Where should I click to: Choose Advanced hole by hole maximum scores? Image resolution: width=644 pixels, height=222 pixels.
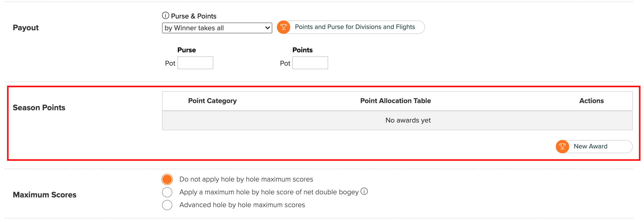[x=167, y=205]
